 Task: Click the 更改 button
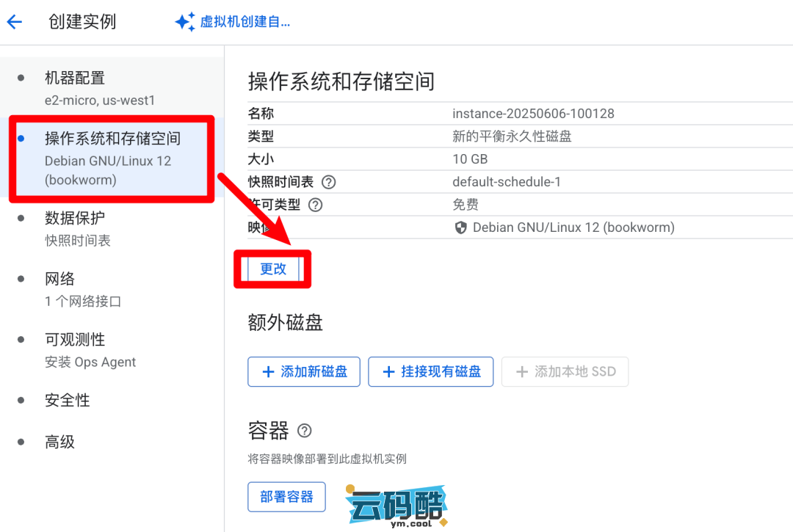(273, 269)
